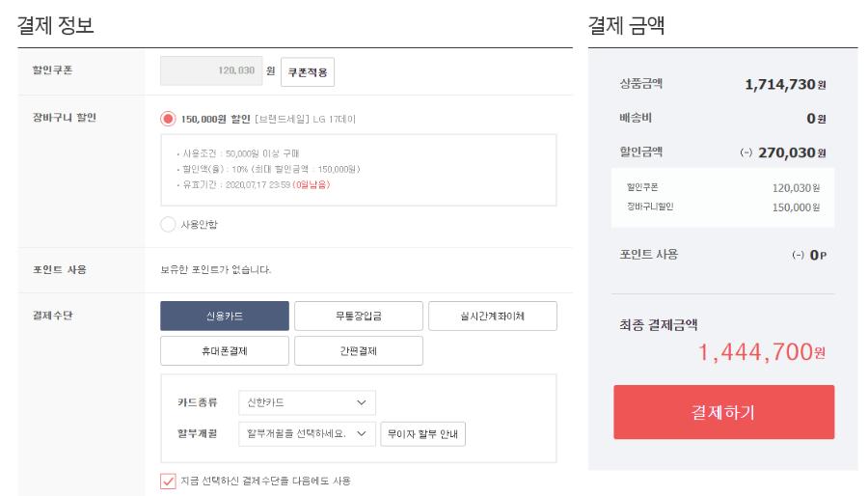Click the 무이자 할부 안내 button
Screen dimensions: 868x496
pyautogui.click(x=423, y=434)
